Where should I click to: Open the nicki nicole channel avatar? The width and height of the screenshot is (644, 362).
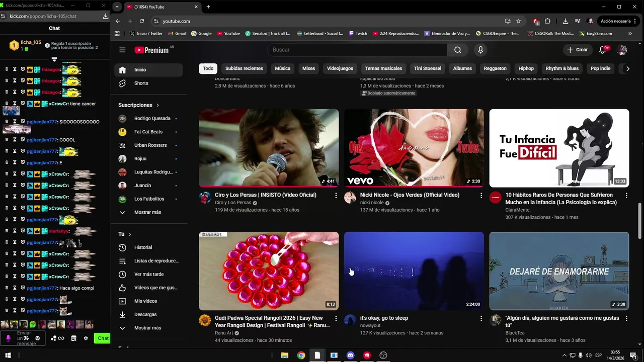(x=350, y=198)
